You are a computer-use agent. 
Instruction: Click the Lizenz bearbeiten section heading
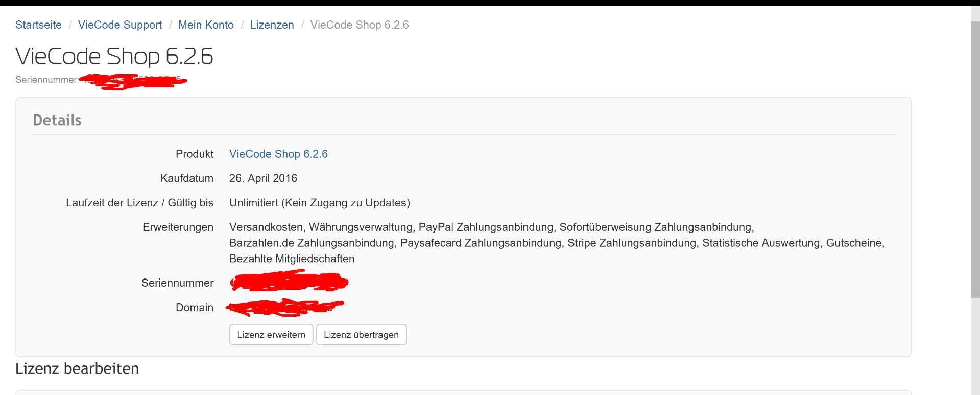[77, 368]
